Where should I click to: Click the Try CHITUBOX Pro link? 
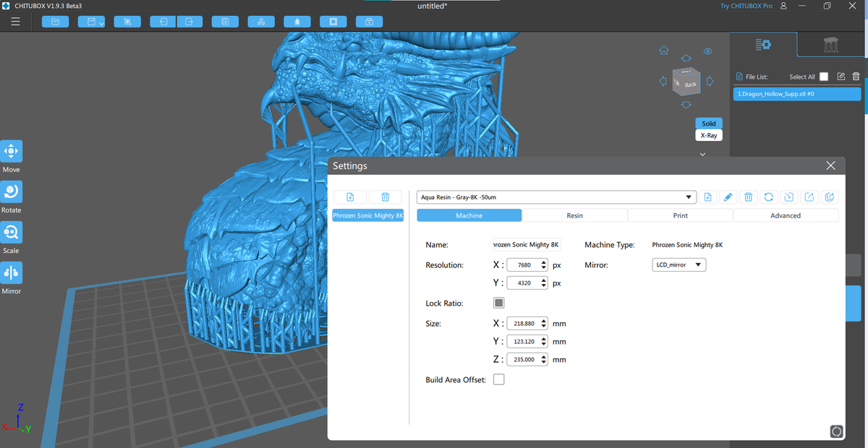(746, 6)
